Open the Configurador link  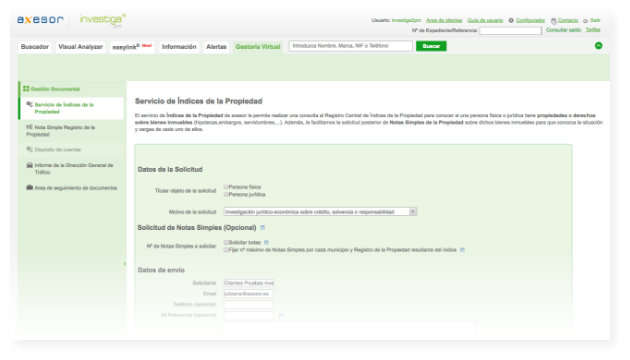(530, 20)
